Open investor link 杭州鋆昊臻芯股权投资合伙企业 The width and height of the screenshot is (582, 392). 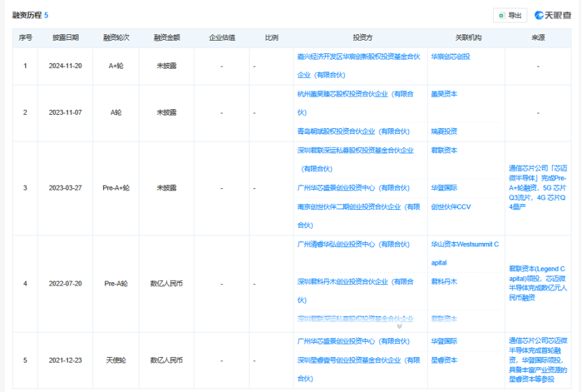[x=356, y=103]
